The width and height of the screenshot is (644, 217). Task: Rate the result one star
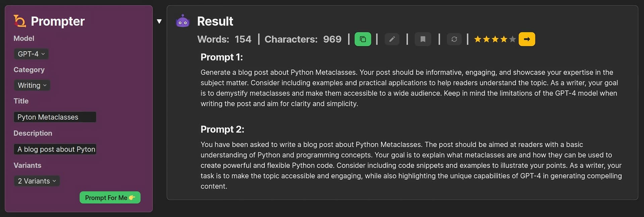(x=478, y=39)
